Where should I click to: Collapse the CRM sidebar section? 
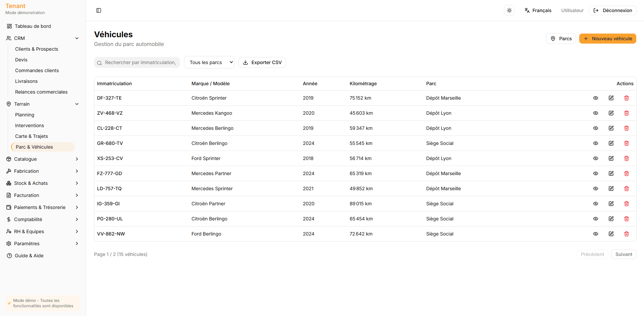pos(43,38)
